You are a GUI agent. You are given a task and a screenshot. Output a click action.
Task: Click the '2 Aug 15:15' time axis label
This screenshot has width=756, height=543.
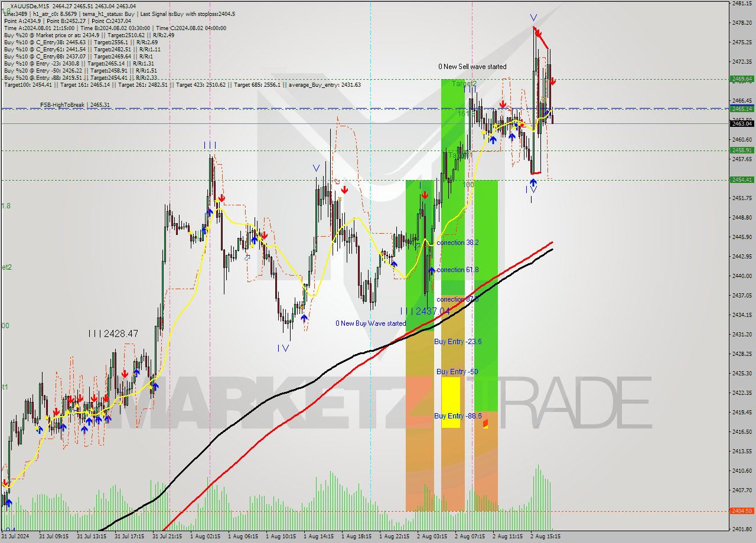point(546,537)
